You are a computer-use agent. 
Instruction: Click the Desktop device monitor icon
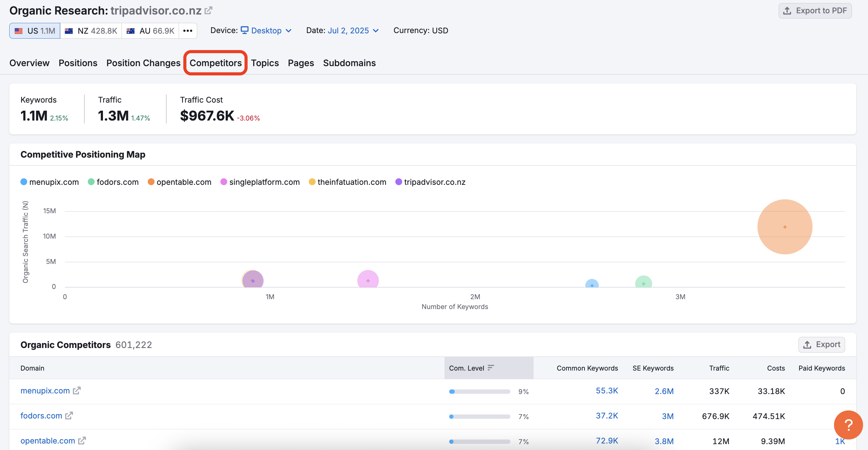[x=245, y=30]
